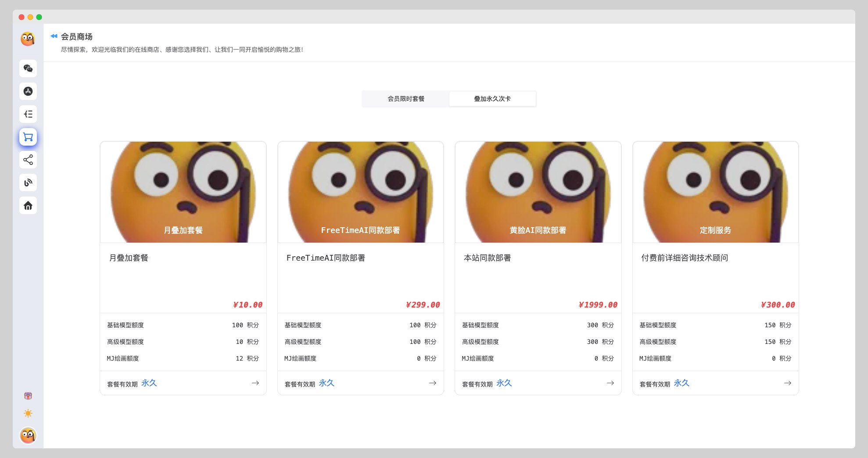Select the 叠加永久次卡 tab
The width and height of the screenshot is (868, 458).
492,99
